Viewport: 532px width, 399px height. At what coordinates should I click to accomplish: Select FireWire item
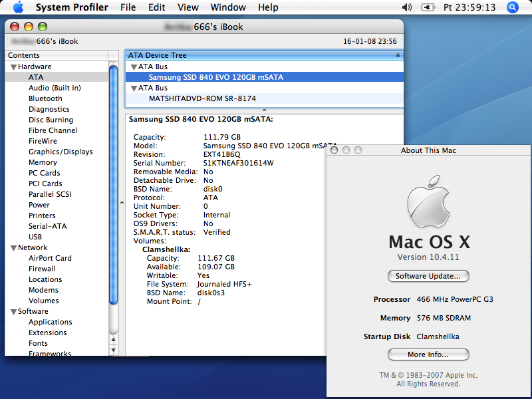click(x=43, y=141)
